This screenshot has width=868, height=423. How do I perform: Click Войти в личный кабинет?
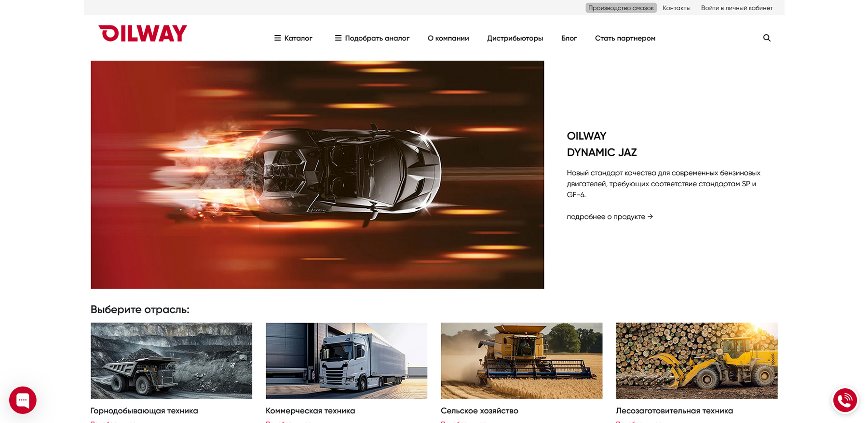tap(737, 8)
